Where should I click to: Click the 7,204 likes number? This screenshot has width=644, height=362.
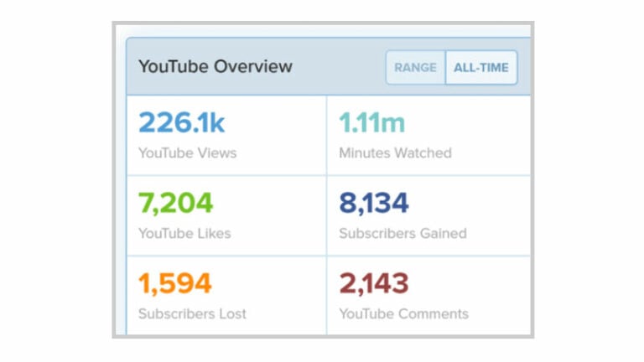point(176,203)
